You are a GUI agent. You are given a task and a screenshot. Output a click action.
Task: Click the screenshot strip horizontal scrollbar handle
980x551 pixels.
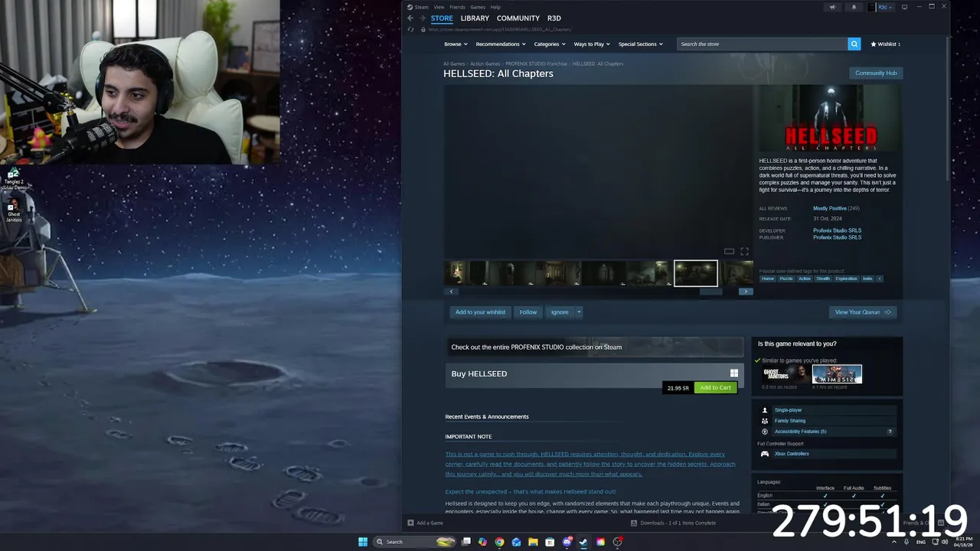tap(710, 292)
